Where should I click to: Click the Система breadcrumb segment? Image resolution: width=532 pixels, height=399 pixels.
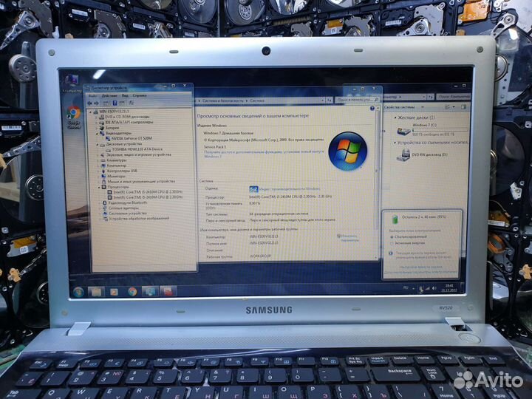coord(257,100)
